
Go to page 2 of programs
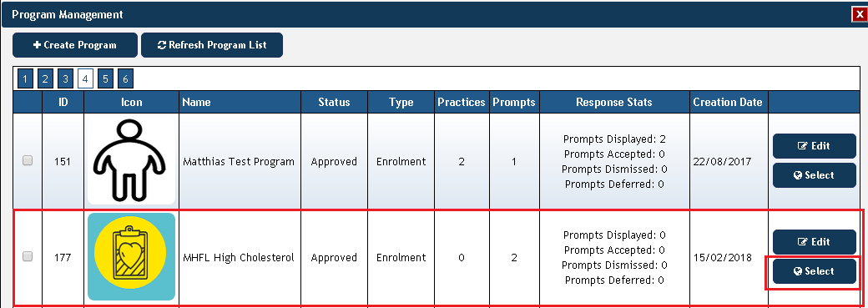pos(45,79)
